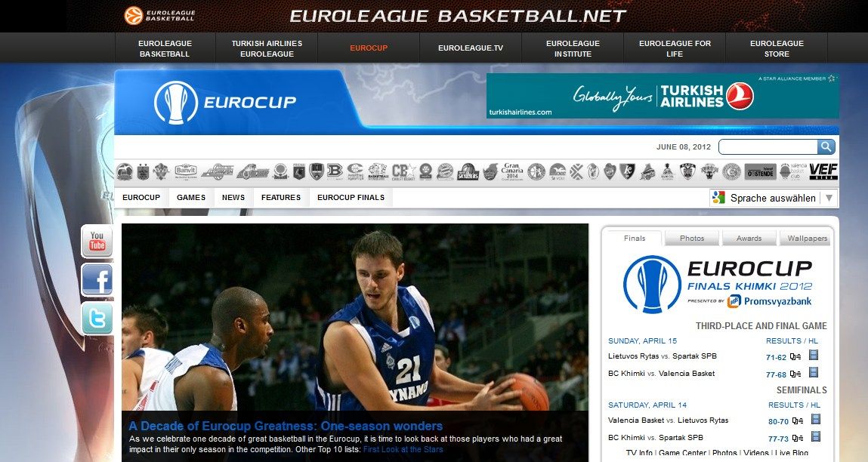Click the VEF Riga team logo

click(823, 172)
